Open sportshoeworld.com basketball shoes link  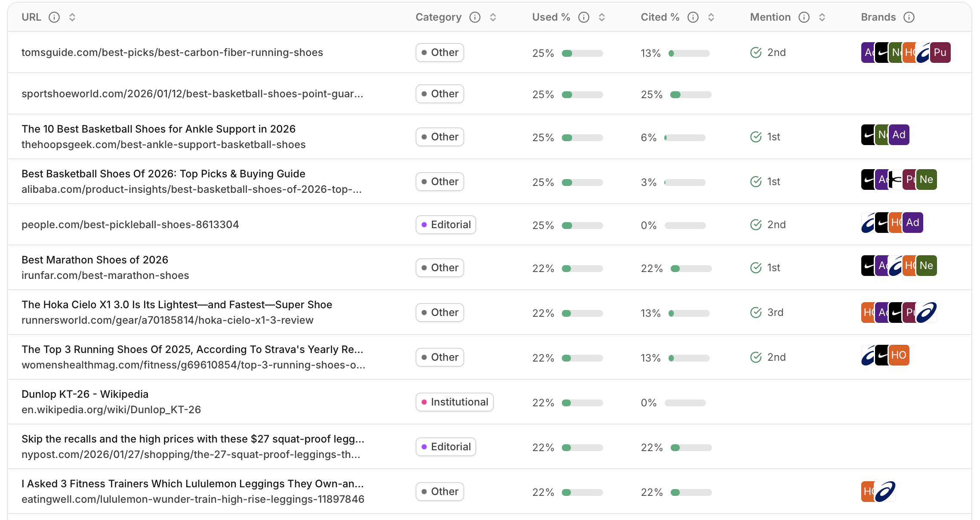(x=192, y=94)
